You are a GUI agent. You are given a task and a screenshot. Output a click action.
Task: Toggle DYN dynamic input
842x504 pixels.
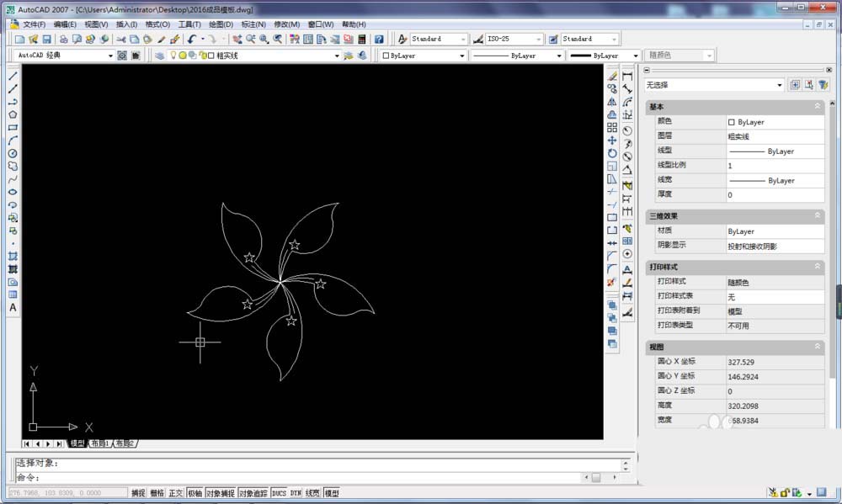(296, 492)
